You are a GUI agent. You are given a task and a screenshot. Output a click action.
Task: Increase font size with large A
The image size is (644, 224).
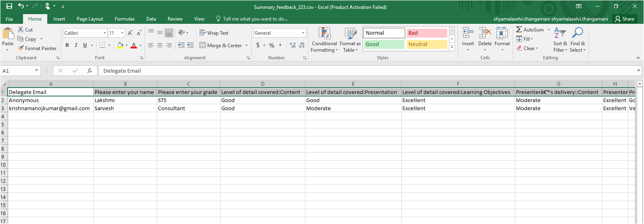(130, 33)
